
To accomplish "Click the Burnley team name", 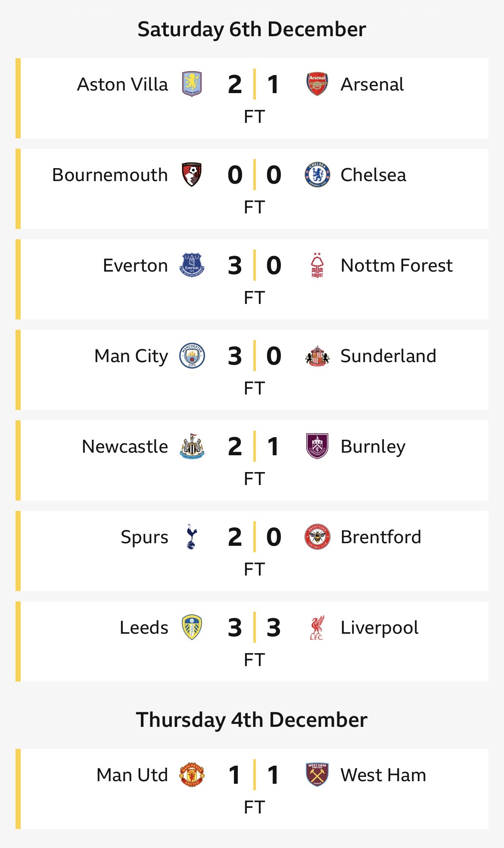I will tap(373, 447).
